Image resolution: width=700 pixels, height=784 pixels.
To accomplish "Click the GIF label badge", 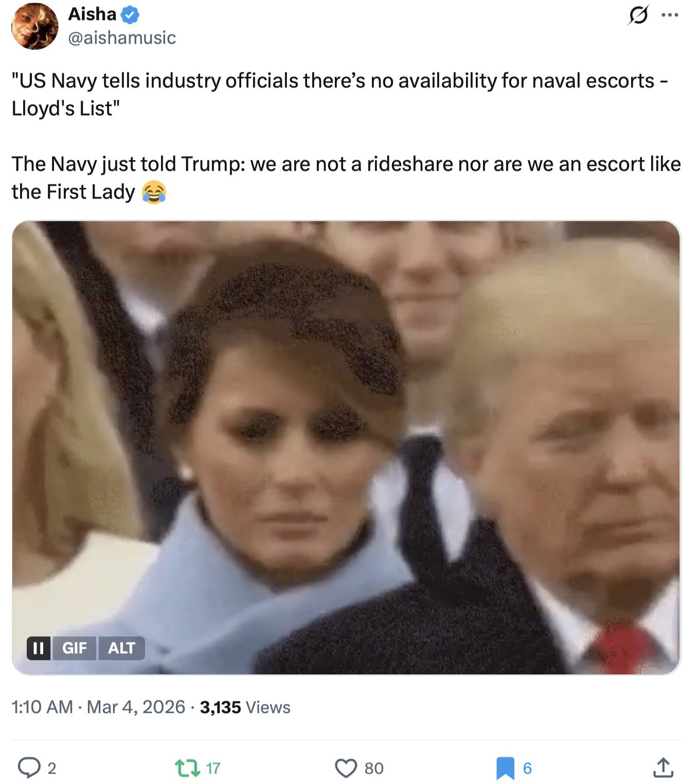I will coord(75,648).
